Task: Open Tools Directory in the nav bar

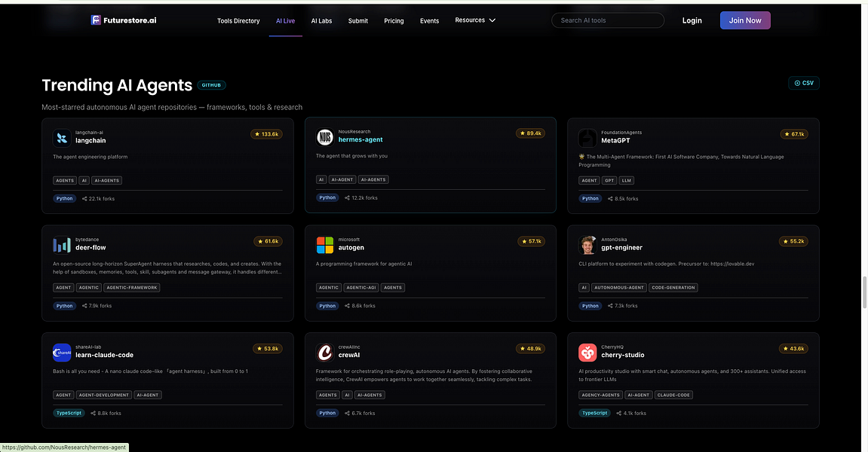Action: tap(238, 21)
